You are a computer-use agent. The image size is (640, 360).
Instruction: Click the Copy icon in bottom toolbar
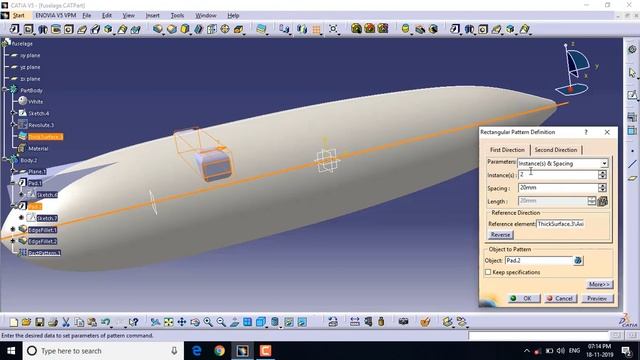(79, 322)
